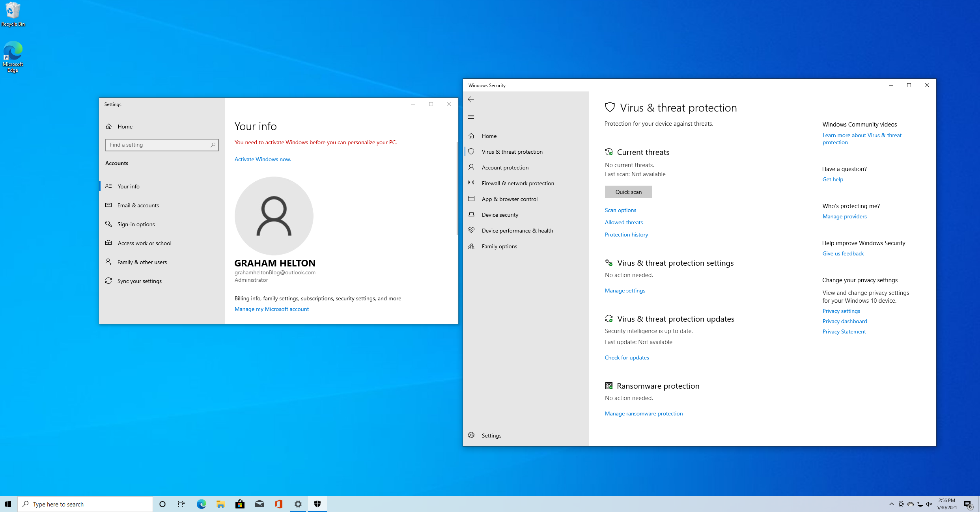The width and height of the screenshot is (980, 512).
Task: Open Privacy settings link
Action: pos(841,311)
